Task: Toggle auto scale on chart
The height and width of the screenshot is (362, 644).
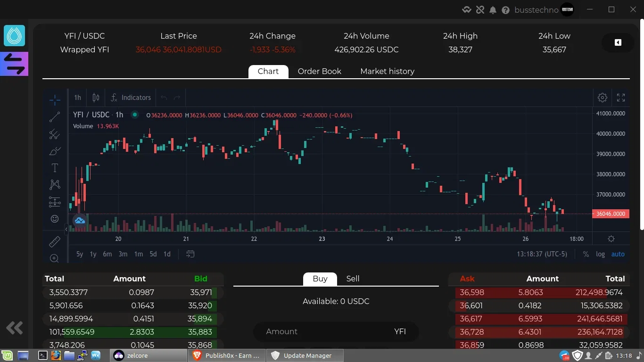Action: [x=618, y=254]
